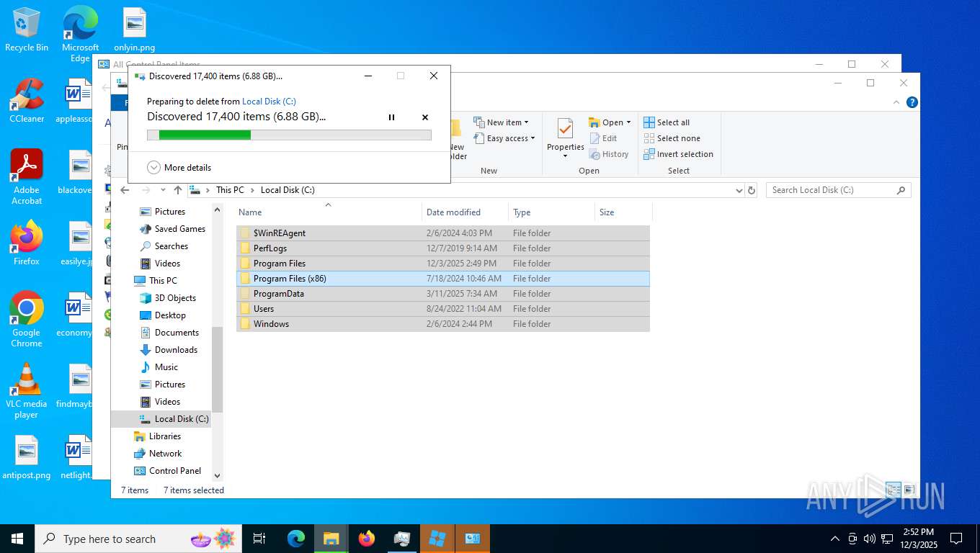Click Edit in the ribbon
Viewport: 980px width, 553px height.
point(603,138)
